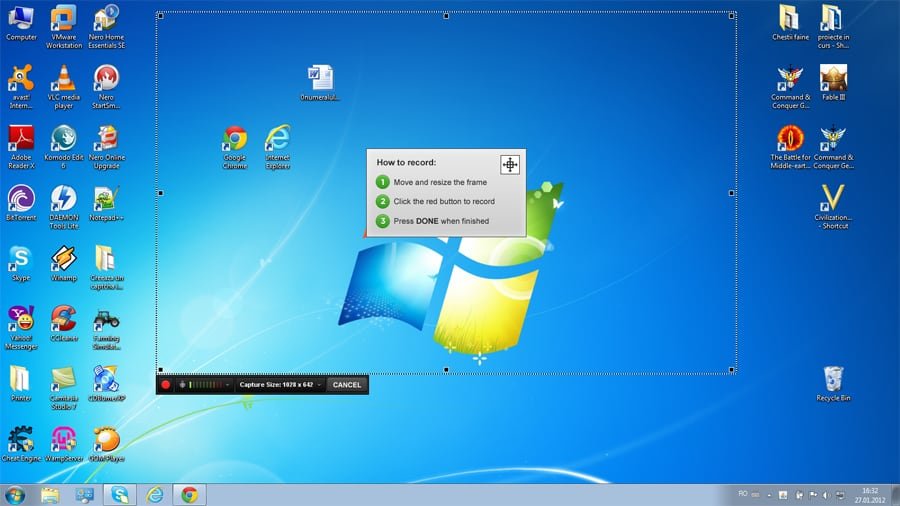Toggle the microphone icon on recorder bar
Image resolution: width=900 pixels, height=506 pixels.
182,385
